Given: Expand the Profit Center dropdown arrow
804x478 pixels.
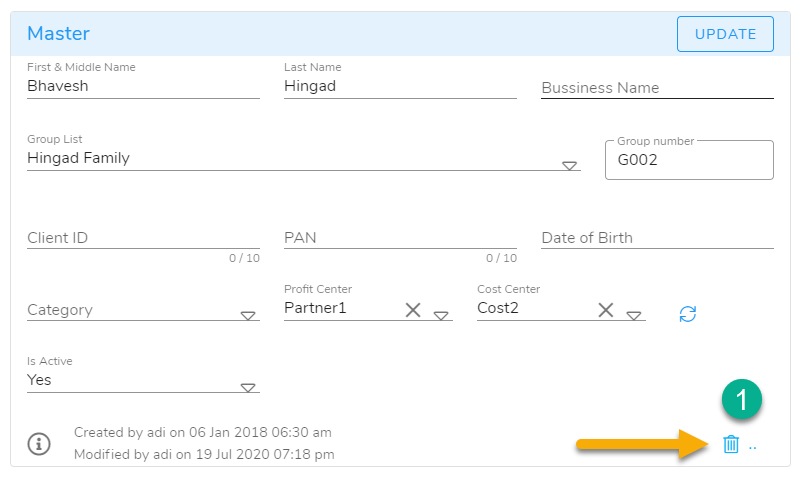Looking at the screenshot, I should pyautogui.click(x=441, y=316).
